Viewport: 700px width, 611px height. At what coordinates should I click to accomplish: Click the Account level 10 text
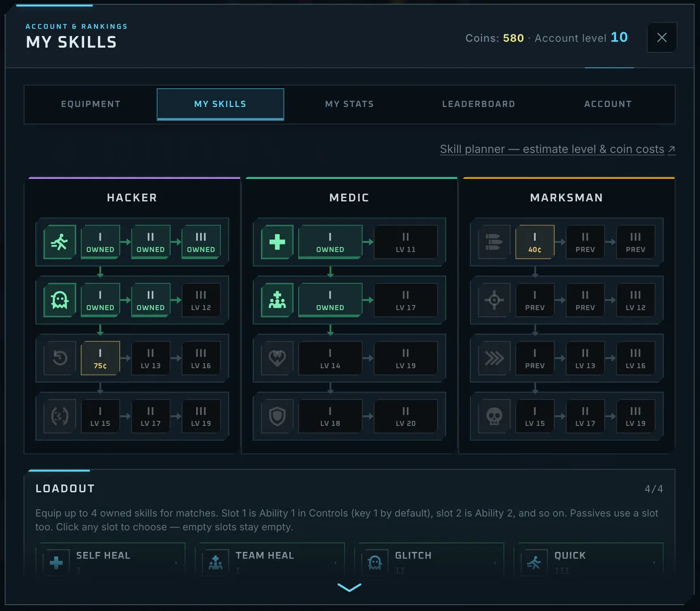pyautogui.click(x=581, y=37)
